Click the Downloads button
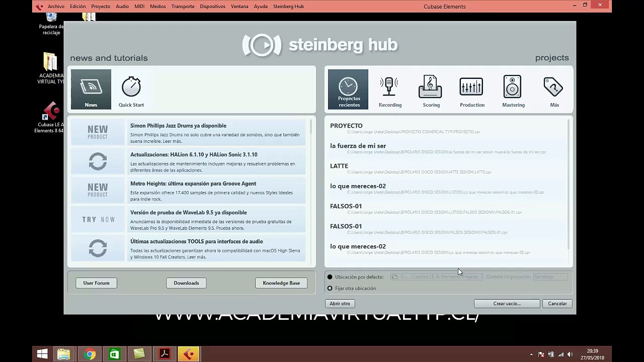The height and width of the screenshot is (362, 644). (186, 283)
